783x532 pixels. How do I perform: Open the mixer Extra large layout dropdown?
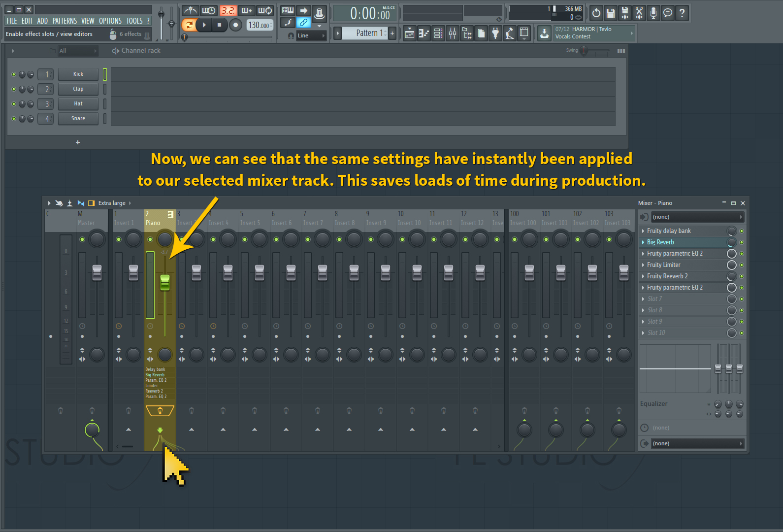[x=115, y=203]
